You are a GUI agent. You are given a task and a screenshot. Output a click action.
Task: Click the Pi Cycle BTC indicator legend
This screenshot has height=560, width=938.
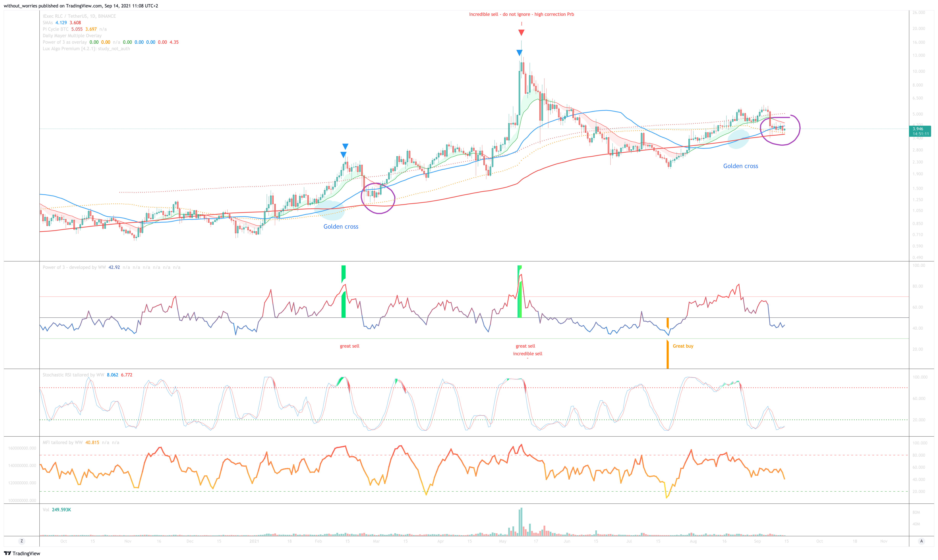(74, 29)
